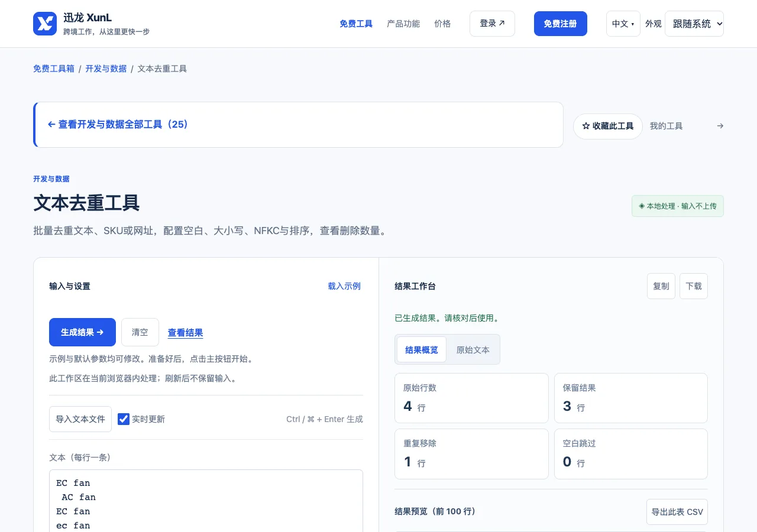Screen dimensions: 757x532
Task: Click the 收藏此工具 button
Action: 608,126
